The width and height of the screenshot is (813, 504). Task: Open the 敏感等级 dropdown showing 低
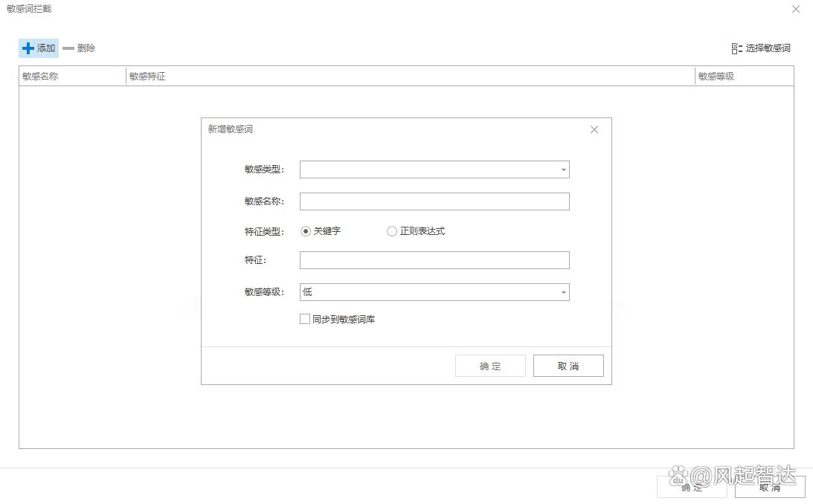tap(434, 292)
